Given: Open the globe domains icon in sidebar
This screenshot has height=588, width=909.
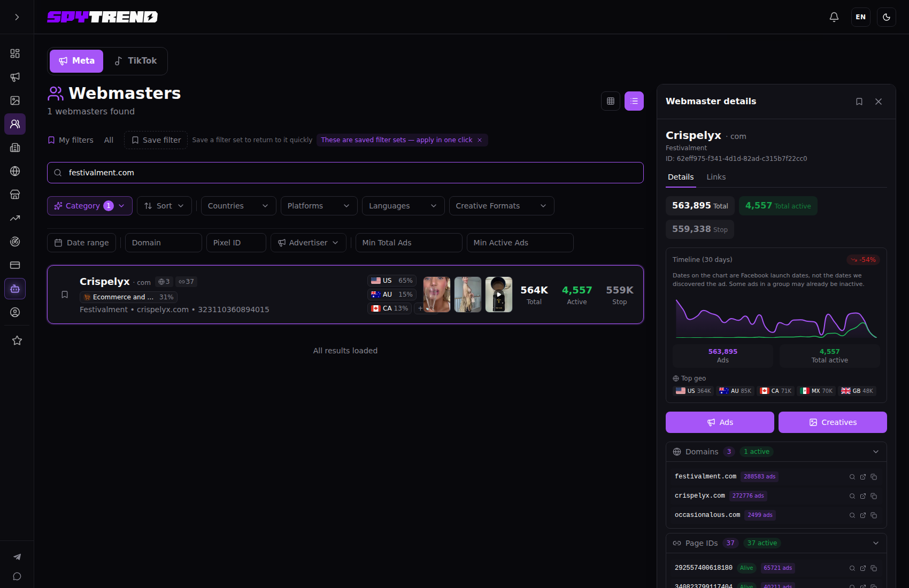Looking at the screenshot, I should coord(15,171).
